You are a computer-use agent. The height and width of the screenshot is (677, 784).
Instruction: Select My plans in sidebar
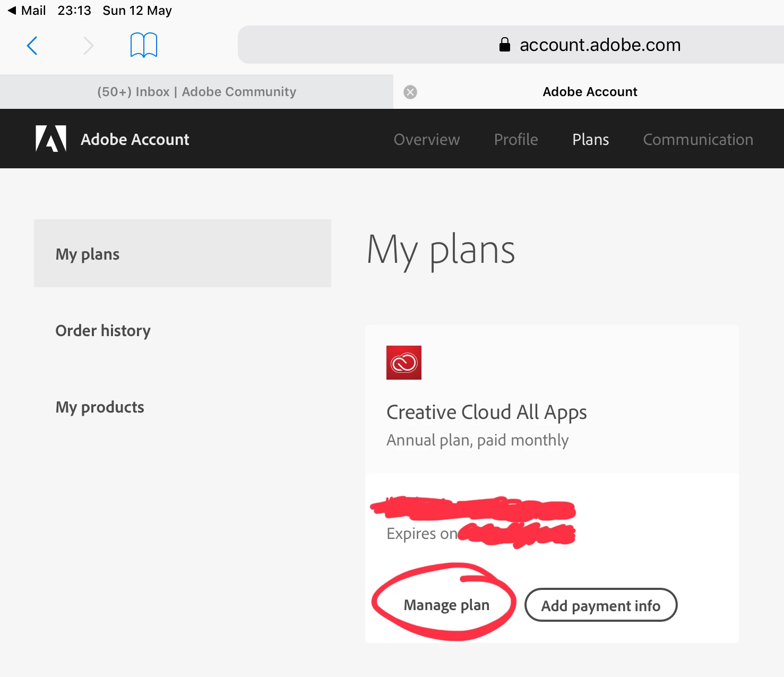183,253
